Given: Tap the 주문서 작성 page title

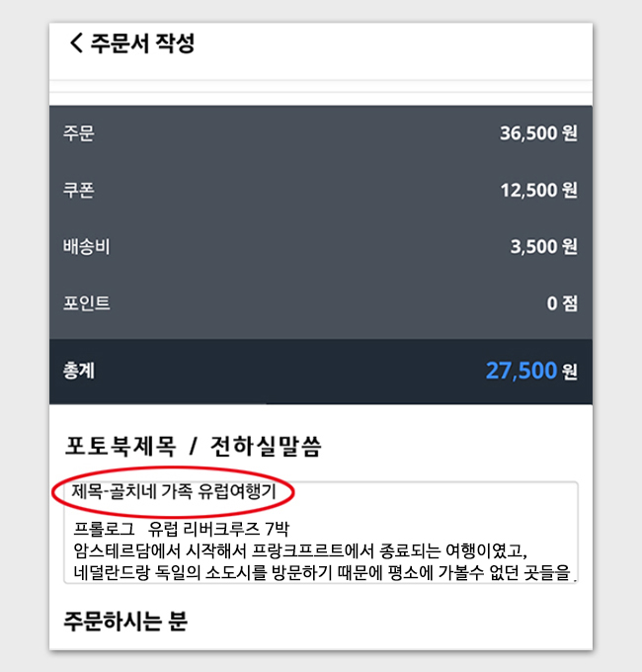Looking at the screenshot, I should (142, 43).
